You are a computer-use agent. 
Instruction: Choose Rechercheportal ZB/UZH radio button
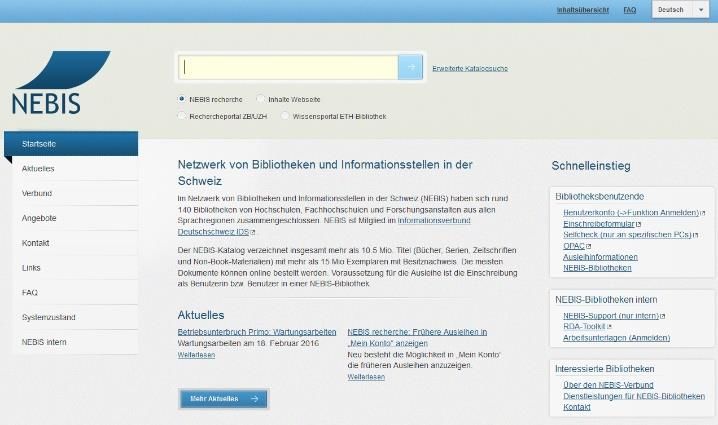[181, 116]
